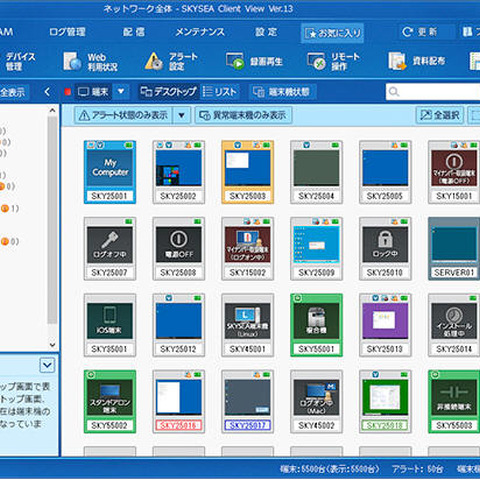Select green terminal SKY25018
The width and height of the screenshot is (480, 480).
click(385, 402)
